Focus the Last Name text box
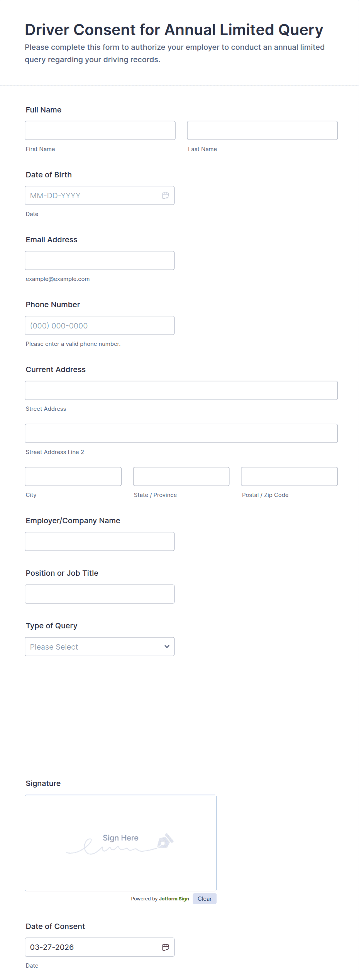 (262, 131)
